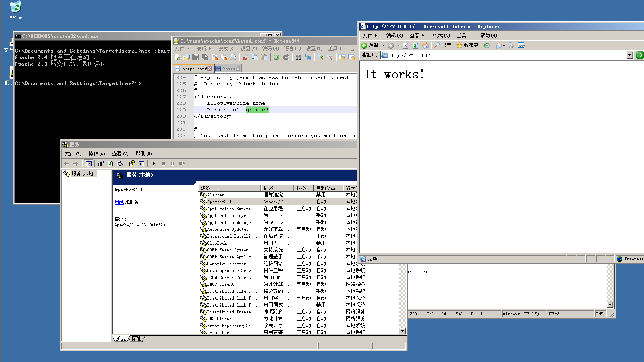This screenshot has width=644, height=362.
Task: Click the Save All icon in Notepad++
Action: tap(205, 57)
